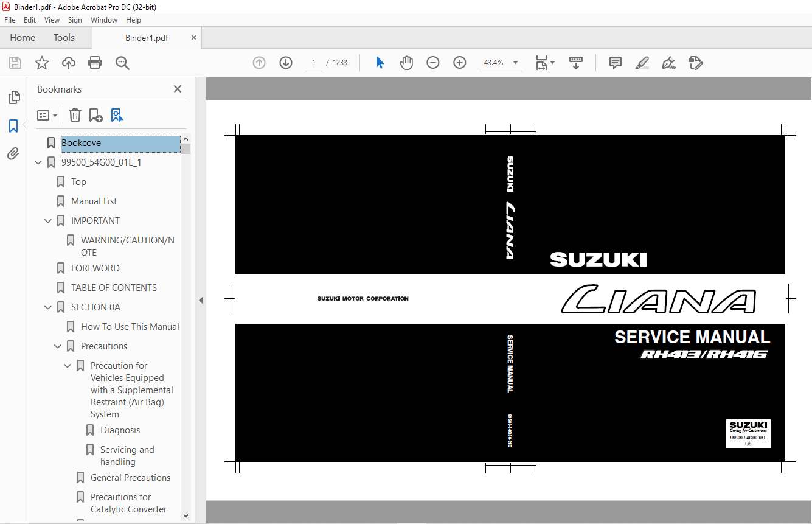Image resolution: width=812 pixels, height=524 pixels.
Task: Open General Precautions bookmark
Action: [x=130, y=478]
